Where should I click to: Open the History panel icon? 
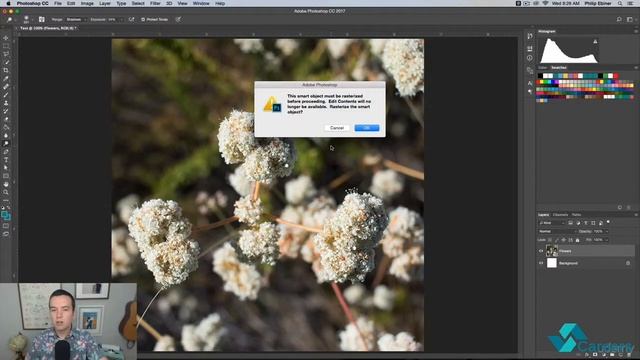tap(530, 36)
